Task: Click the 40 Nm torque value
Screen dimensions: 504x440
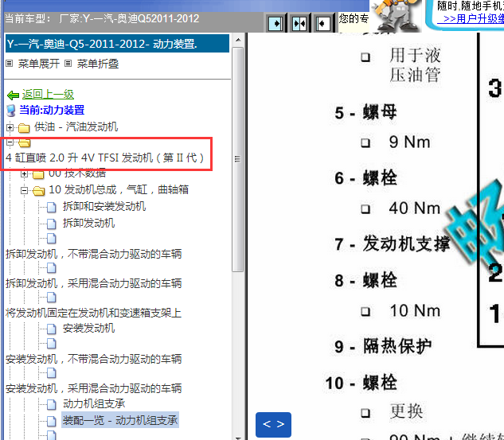Action: [415, 208]
